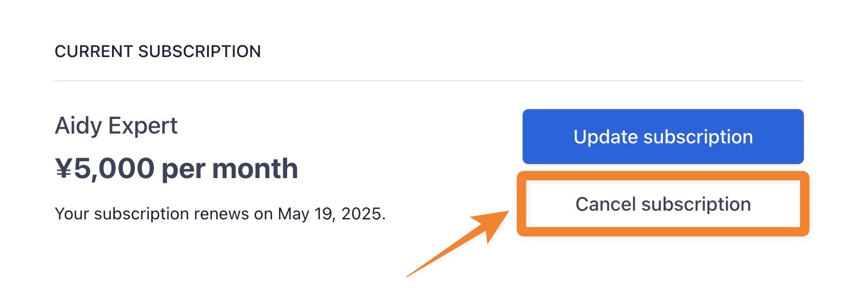The image size is (868, 303).
Task: Click the subscription renewal notice text
Action: tap(220, 214)
